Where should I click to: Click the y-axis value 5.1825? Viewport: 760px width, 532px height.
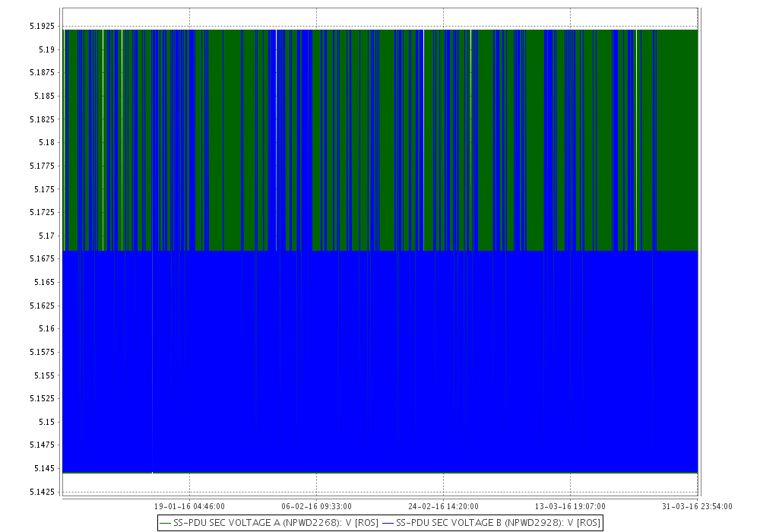42,119
